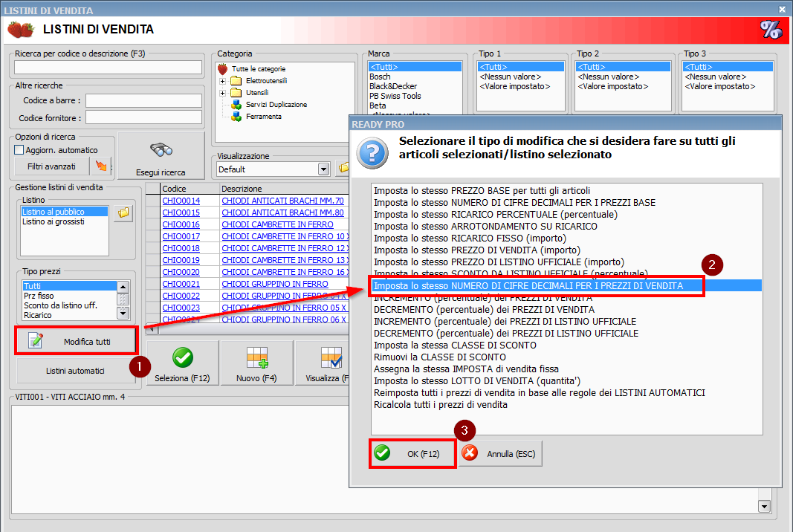The height and width of the screenshot is (532, 793).
Task: Open article link CHIO0019
Action: tap(181, 260)
